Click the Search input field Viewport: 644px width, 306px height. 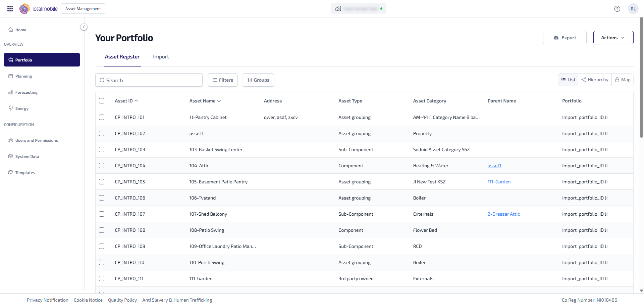click(149, 80)
